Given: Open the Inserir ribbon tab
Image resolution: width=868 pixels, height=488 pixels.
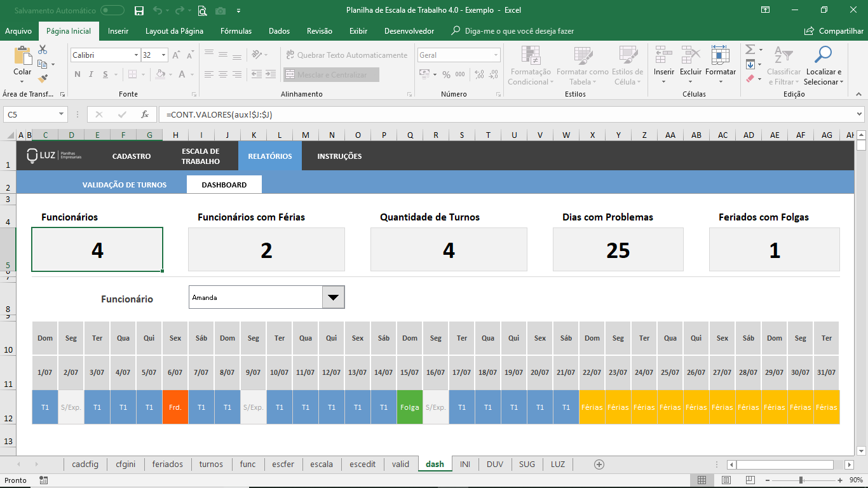Looking at the screenshot, I should click(x=118, y=31).
